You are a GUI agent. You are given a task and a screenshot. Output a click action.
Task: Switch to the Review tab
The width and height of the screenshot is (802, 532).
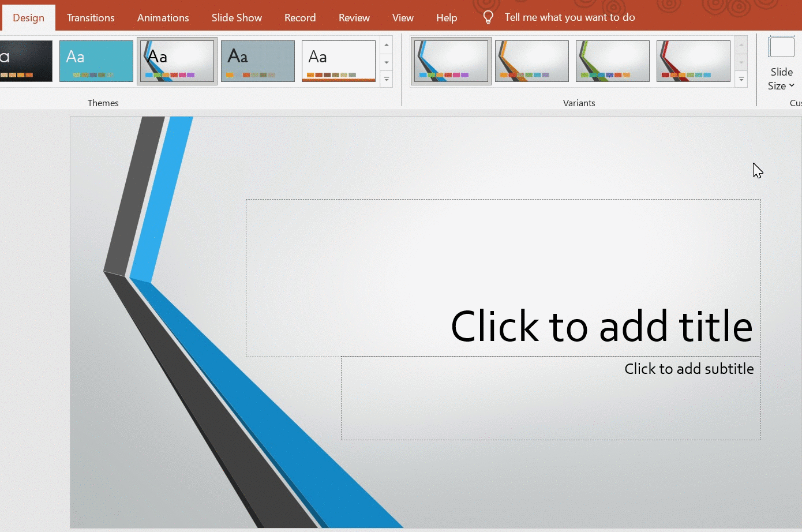point(354,18)
